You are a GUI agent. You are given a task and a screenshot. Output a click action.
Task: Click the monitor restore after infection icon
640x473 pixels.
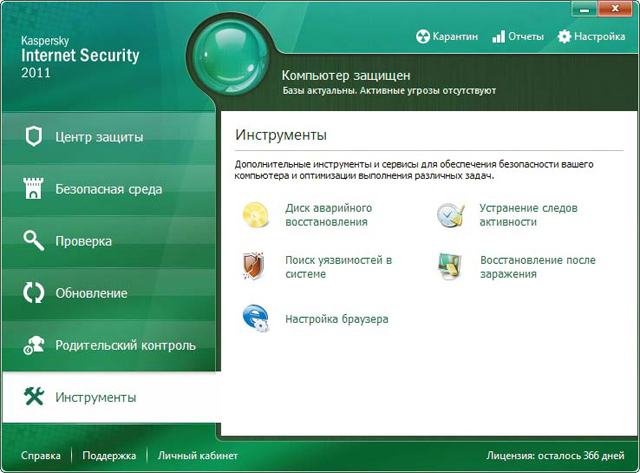(x=450, y=266)
